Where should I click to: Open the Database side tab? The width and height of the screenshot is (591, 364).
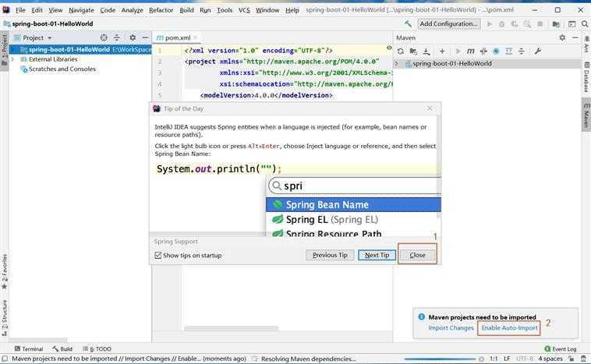click(x=586, y=76)
